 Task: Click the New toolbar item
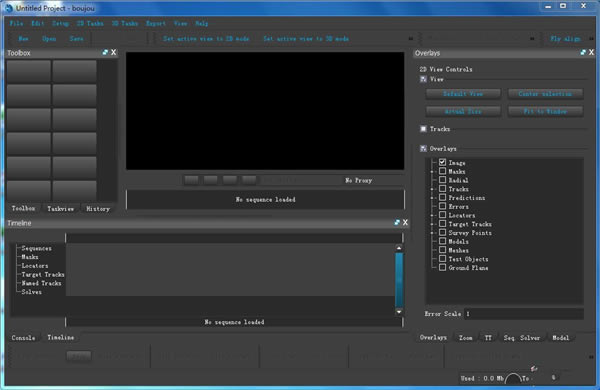23,39
